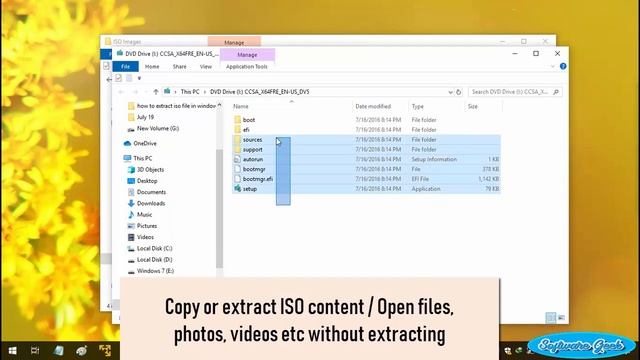Open the Windows Start button
The width and height of the screenshot is (640, 360).
coord(13,351)
